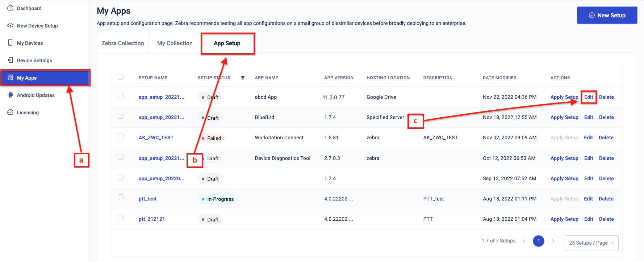Click the Android Updates robot icon
Screen dimensions: 644x262
click(10, 95)
